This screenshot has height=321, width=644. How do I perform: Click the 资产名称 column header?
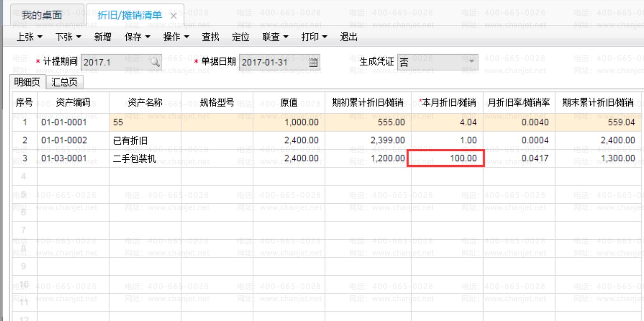click(145, 102)
